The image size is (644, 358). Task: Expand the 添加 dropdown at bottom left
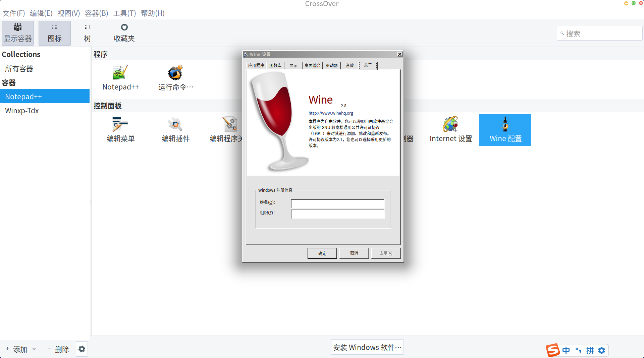click(x=34, y=349)
